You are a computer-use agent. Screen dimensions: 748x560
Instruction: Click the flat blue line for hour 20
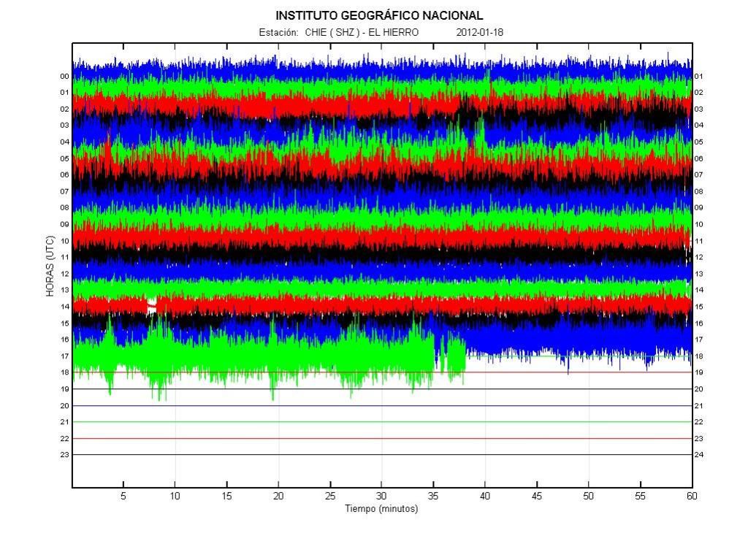pyautogui.click(x=381, y=406)
